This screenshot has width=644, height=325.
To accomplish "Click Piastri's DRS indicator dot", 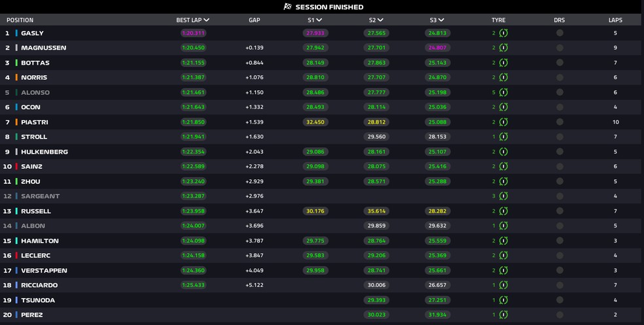I will tap(560, 122).
